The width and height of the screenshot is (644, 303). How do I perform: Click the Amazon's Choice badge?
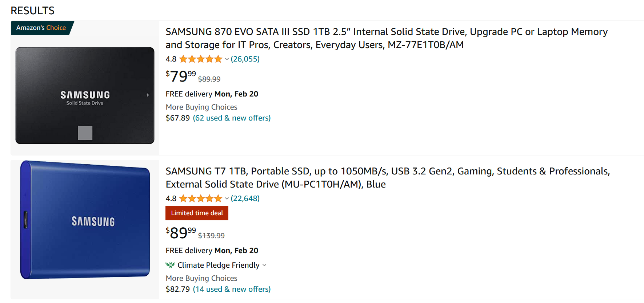[41, 28]
